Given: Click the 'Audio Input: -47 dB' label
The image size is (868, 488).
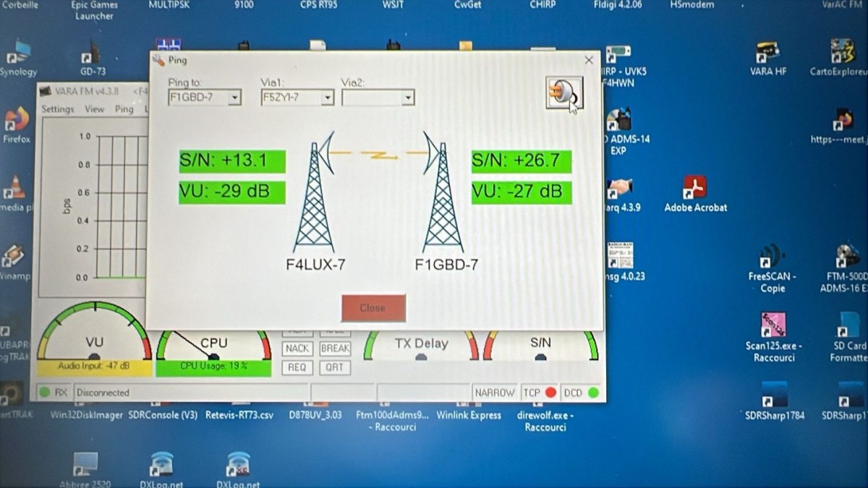Looking at the screenshot, I should [x=94, y=367].
